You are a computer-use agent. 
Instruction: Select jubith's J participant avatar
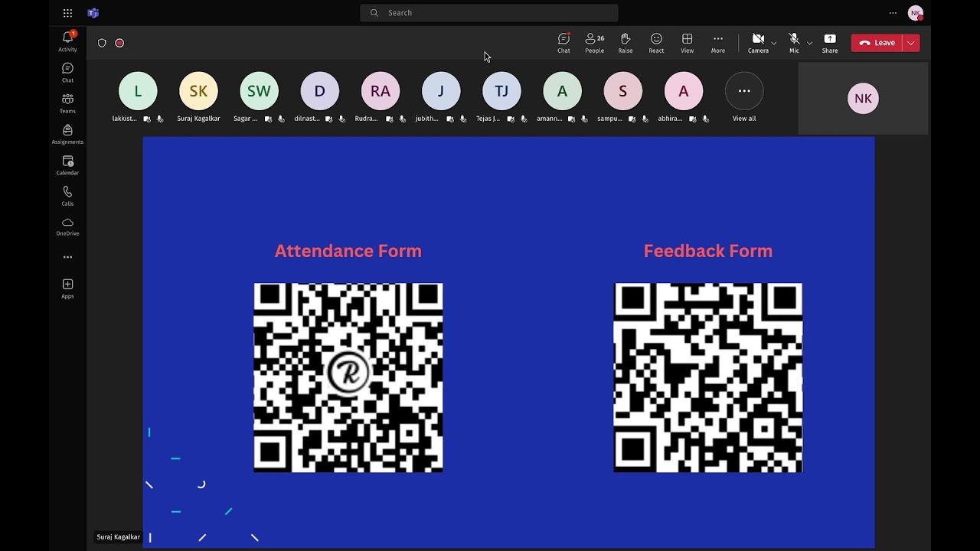(x=441, y=91)
